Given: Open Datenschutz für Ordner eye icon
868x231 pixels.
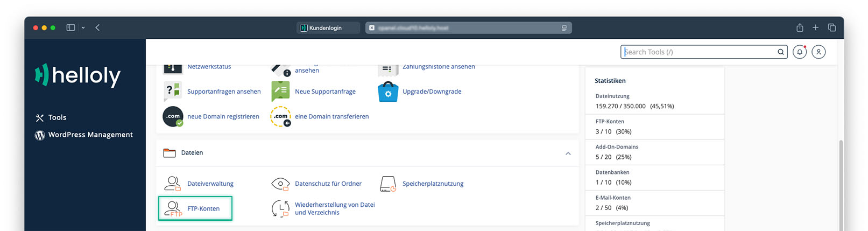Looking at the screenshot, I should pyautogui.click(x=280, y=184).
